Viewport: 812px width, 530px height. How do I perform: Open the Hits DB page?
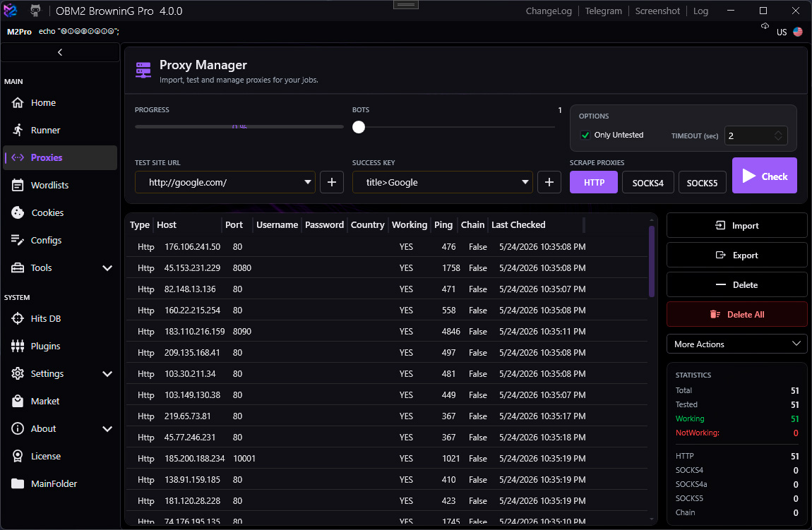60,319
